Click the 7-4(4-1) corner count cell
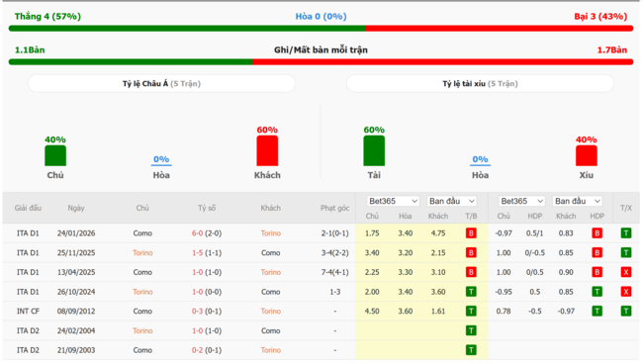This screenshot has height=364, width=643. pos(335,272)
